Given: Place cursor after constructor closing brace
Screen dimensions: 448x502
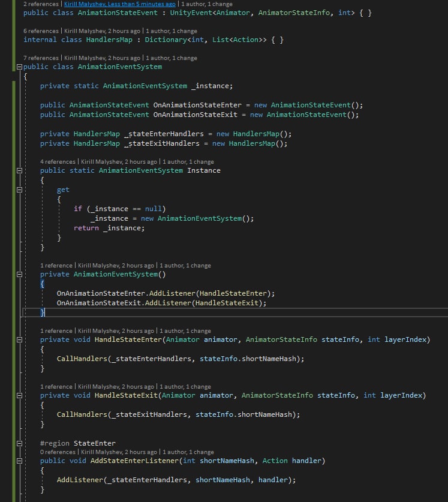Looking at the screenshot, I should pos(45,312).
